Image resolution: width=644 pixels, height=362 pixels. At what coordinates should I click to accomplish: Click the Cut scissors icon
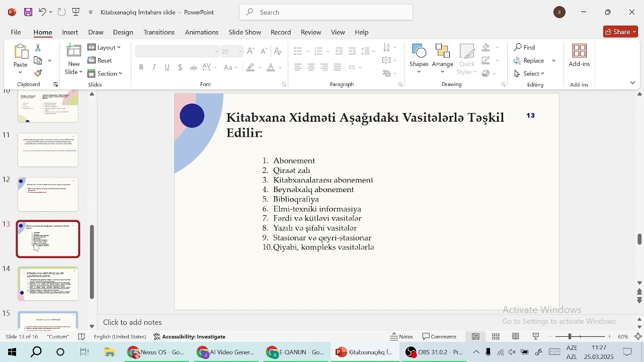coord(38,48)
